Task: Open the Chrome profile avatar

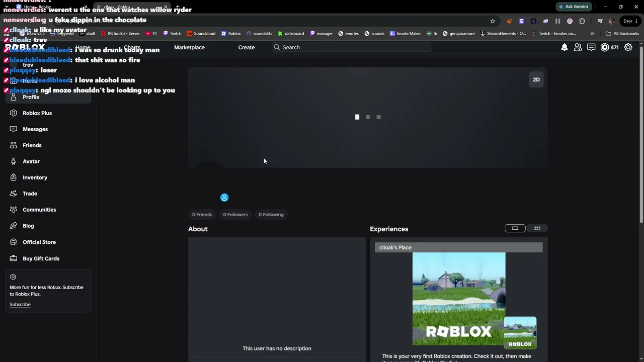Action: tap(612, 21)
